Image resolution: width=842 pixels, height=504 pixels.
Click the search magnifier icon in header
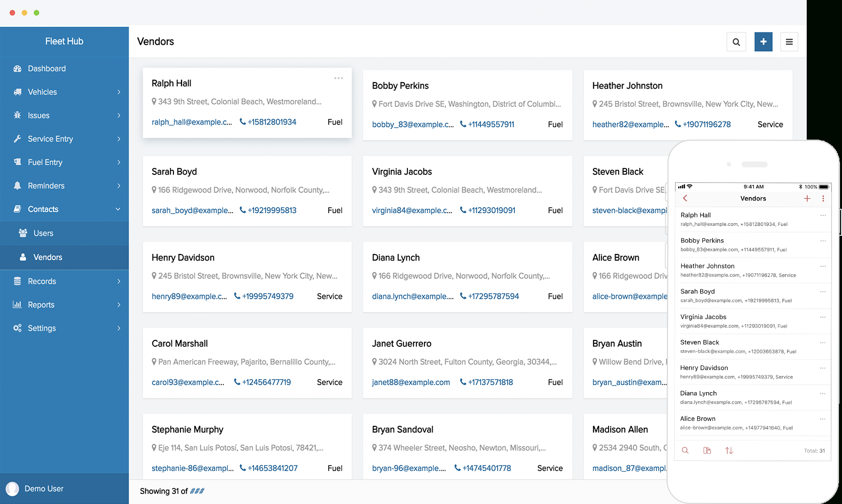point(736,42)
